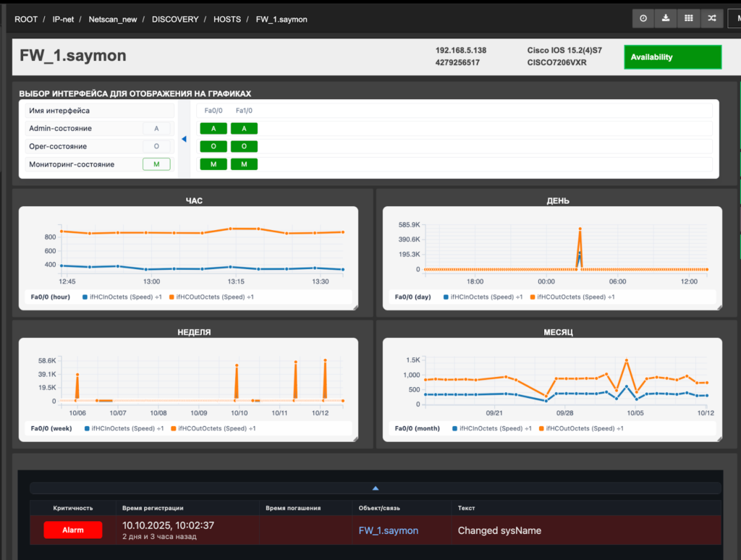Click the clock history icon in toolbar
Image resolution: width=741 pixels, height=560 pixels.
tap(643, 19)
